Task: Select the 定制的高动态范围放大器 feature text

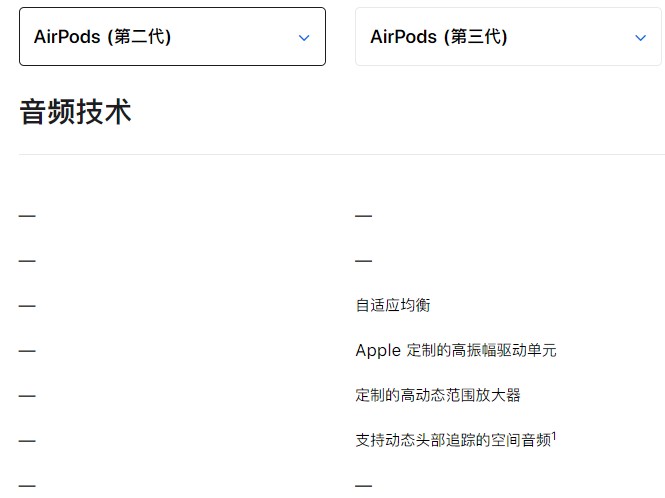Action: click(438, 395)
